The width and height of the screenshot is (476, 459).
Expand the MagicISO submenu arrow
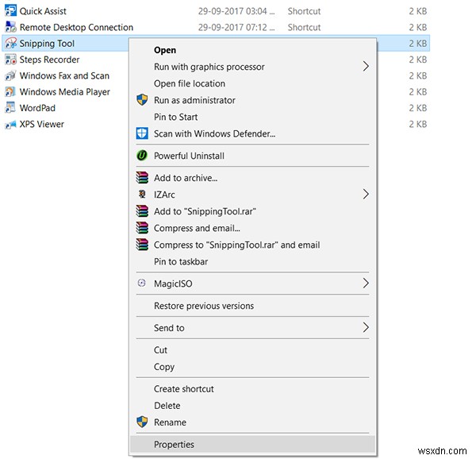[366, 283]
